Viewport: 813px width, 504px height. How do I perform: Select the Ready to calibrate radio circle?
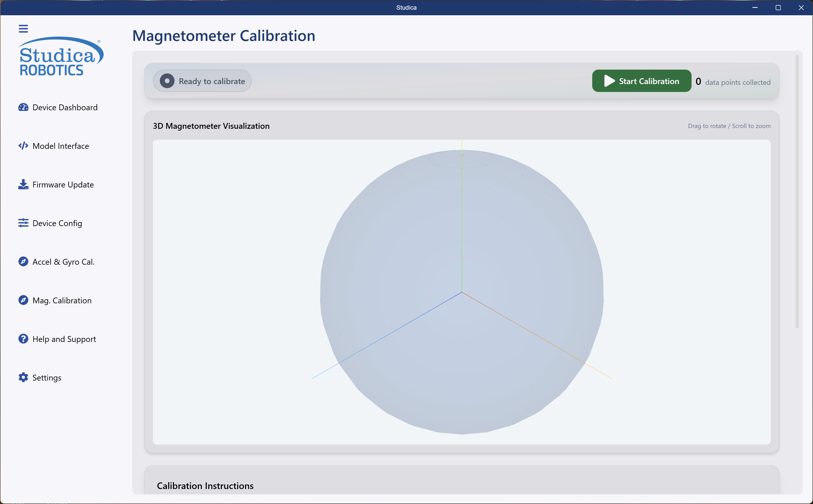pos(167,81)
